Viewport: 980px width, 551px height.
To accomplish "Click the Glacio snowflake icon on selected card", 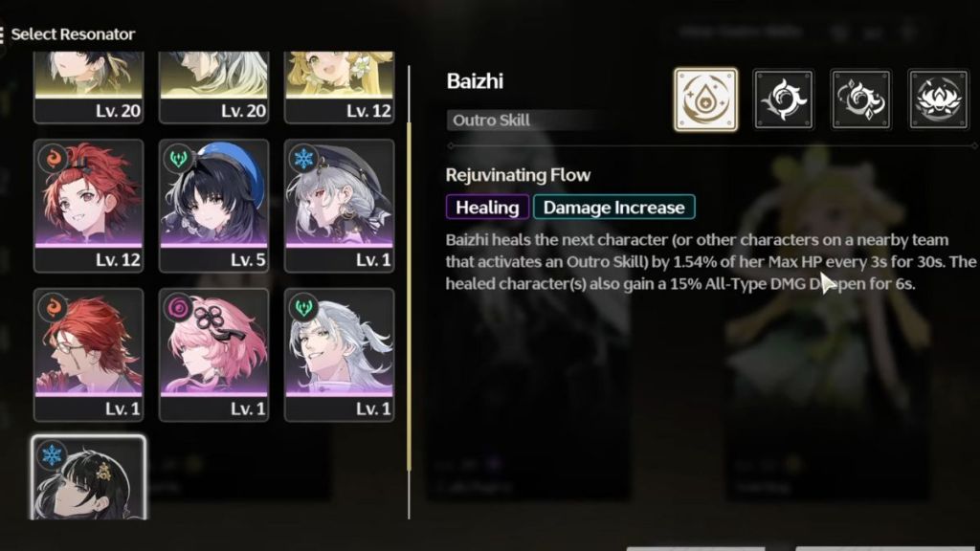I will tap(52, 454).
